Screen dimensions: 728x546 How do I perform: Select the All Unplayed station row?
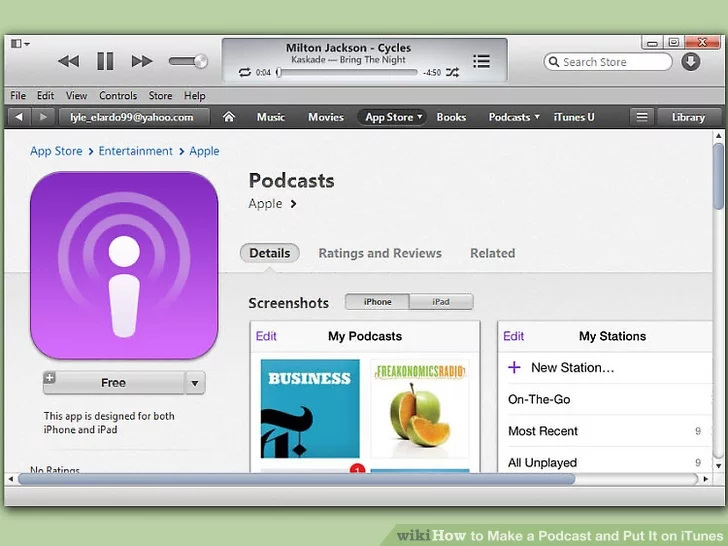click(x=605, y=462)
